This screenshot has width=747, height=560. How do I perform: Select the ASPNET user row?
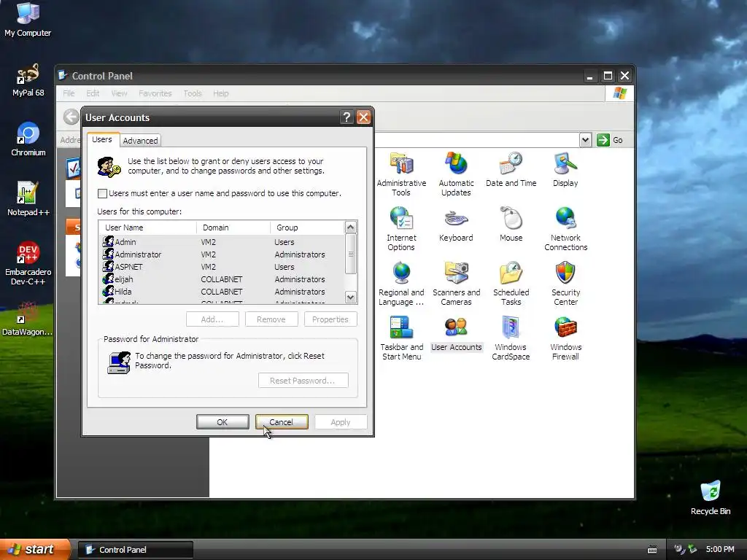[x=222, y=267]
